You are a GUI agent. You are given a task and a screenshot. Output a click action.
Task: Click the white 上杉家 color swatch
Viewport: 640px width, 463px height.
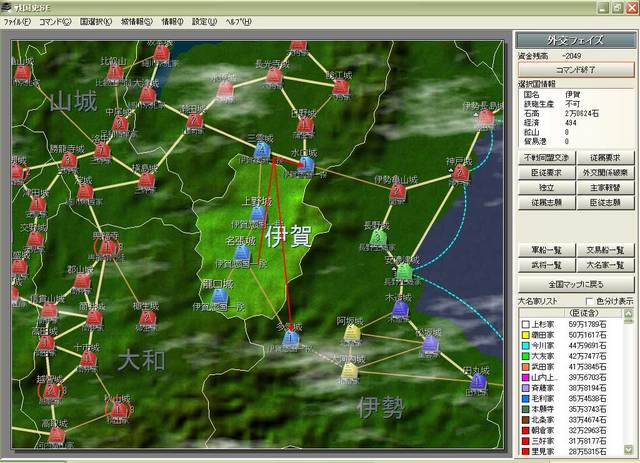tap(526, 325)
